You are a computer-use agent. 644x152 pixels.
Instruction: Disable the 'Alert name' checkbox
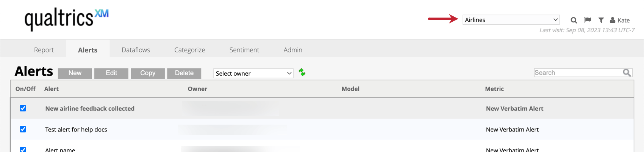(x=23, y=149)
